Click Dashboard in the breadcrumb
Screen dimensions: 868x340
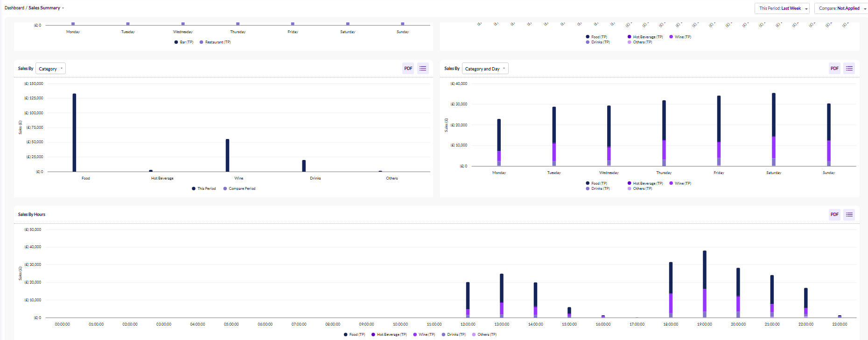(x=14, y=8)
